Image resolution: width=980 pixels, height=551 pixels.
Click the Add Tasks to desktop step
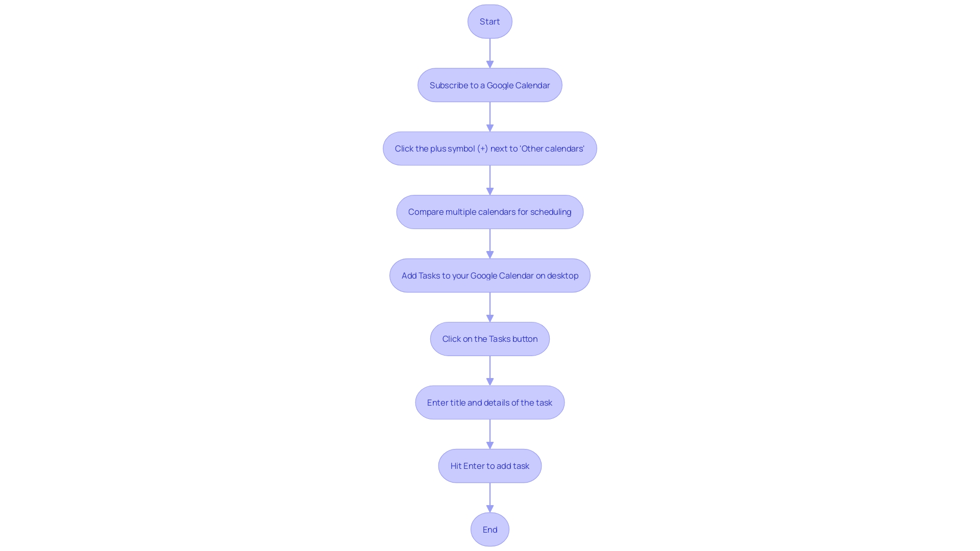pos(489,274)
